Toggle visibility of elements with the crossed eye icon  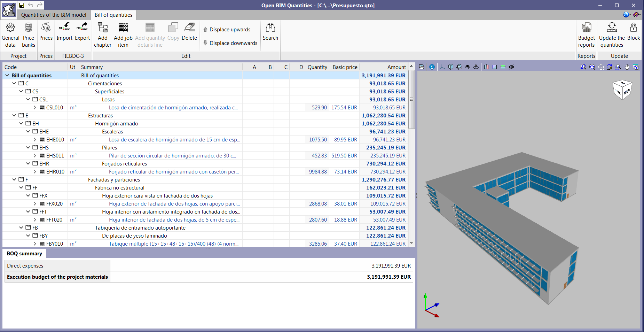point(511,67)
